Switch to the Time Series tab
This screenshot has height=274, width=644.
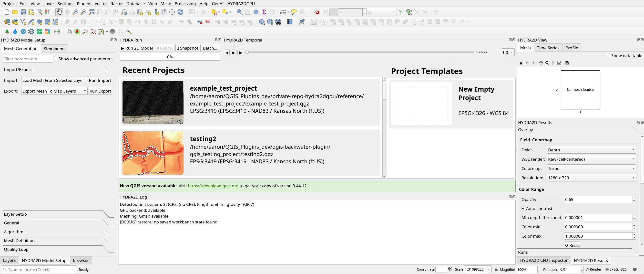548,48
